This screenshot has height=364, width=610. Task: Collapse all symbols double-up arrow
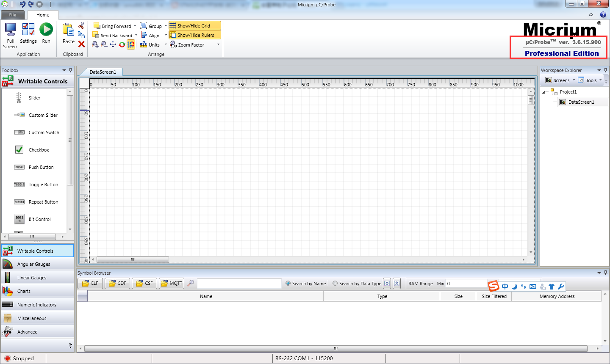(x=396, y=284)
